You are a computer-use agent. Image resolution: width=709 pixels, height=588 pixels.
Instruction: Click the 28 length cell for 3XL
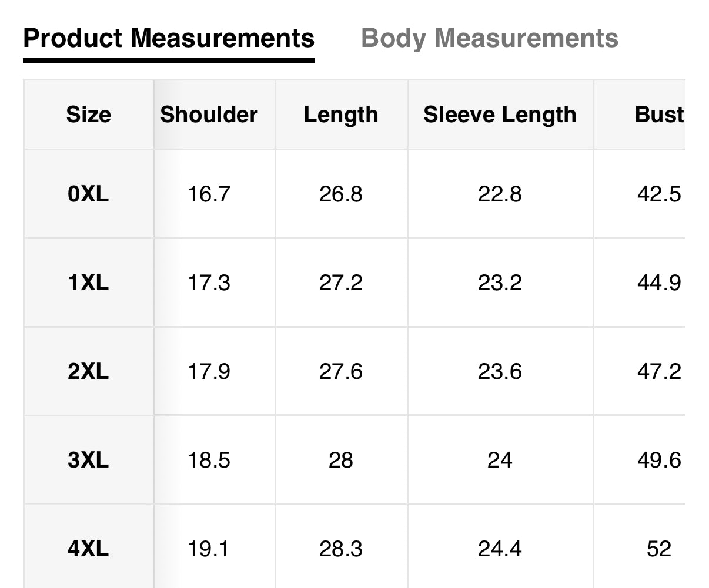341,460
